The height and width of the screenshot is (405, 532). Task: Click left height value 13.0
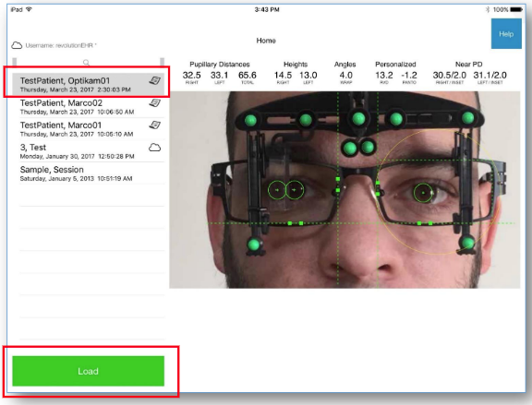[x=308, y=76]
